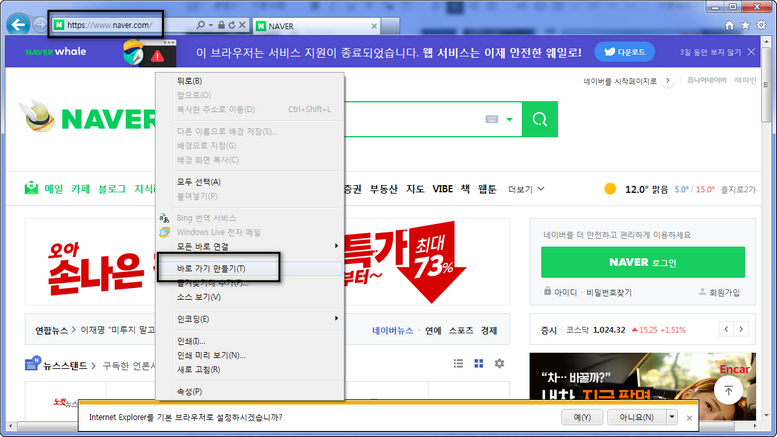777x437 pixels.
Task: Click the scroll-to-top arrow button
Action: click(728, 390)
